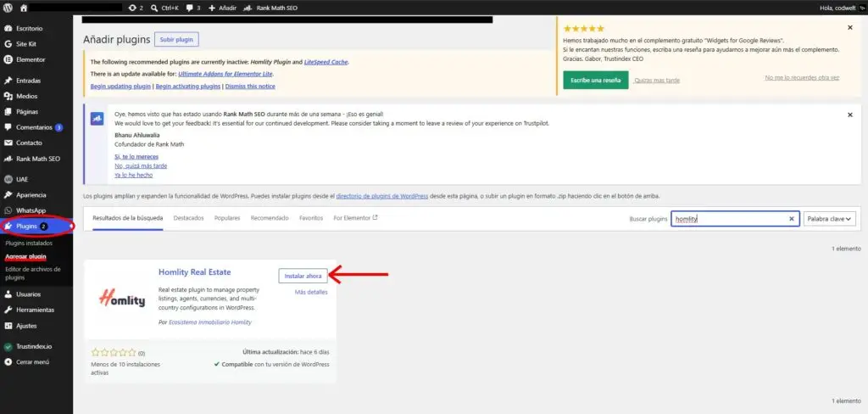Switch to the Recomendado tab

pos(270,218)
